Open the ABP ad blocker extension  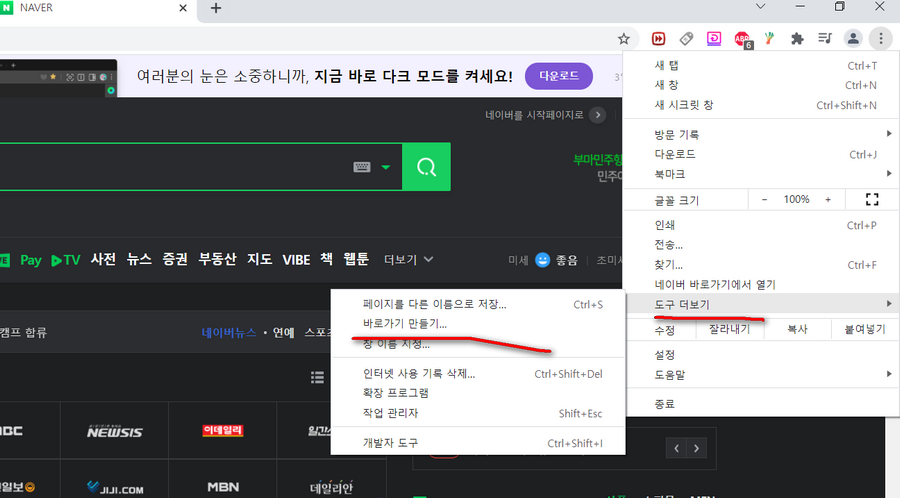pos(742,39)
